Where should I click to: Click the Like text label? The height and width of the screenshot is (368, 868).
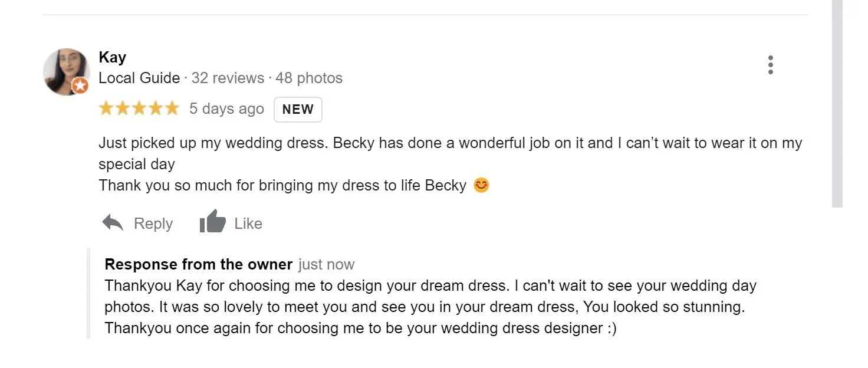coord(248,224)
